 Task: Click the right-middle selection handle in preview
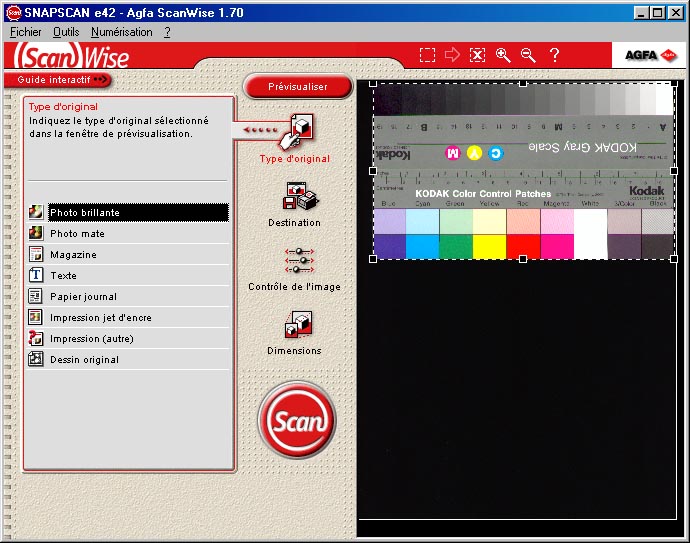pyautogui.click(x=674, y=171)
